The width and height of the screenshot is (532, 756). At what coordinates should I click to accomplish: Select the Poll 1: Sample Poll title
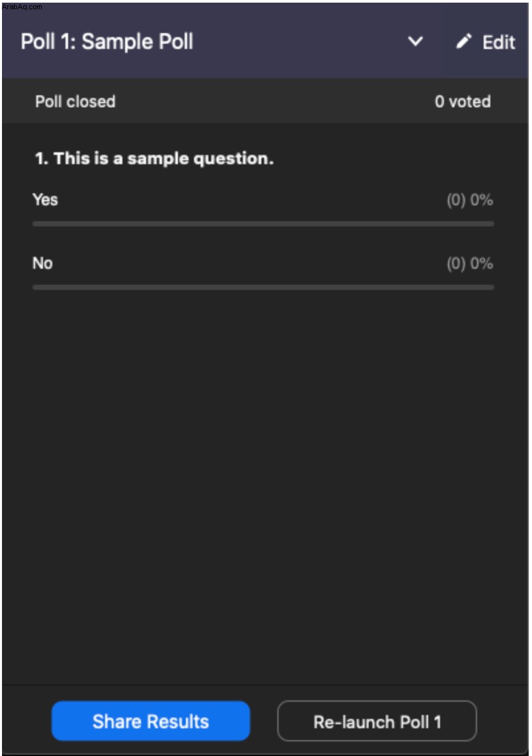107,42
